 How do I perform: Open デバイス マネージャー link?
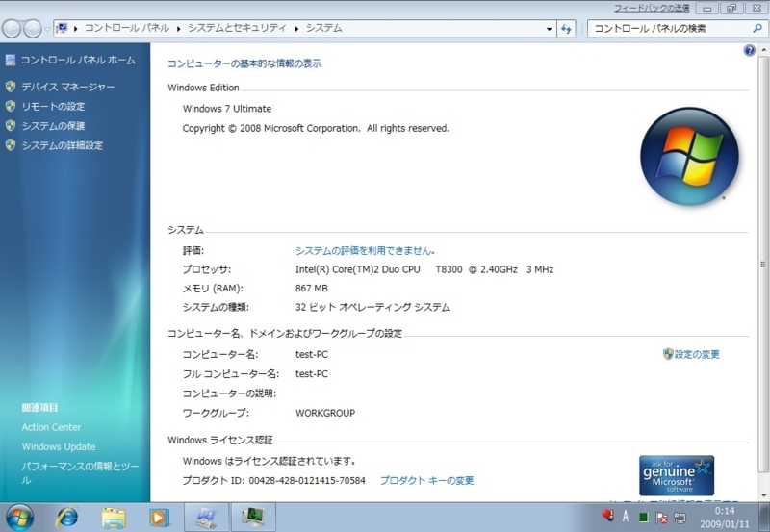(x=67, y=87)
